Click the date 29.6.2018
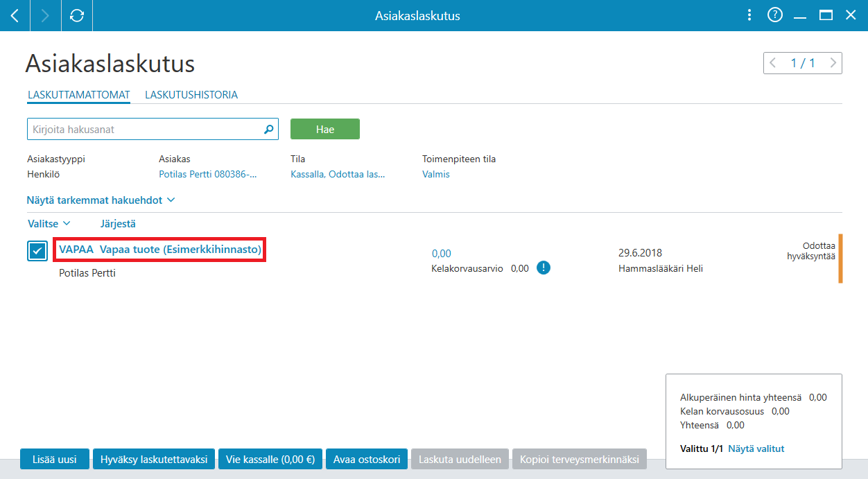This screenshot has width=868, height=479. click(640, 253)
